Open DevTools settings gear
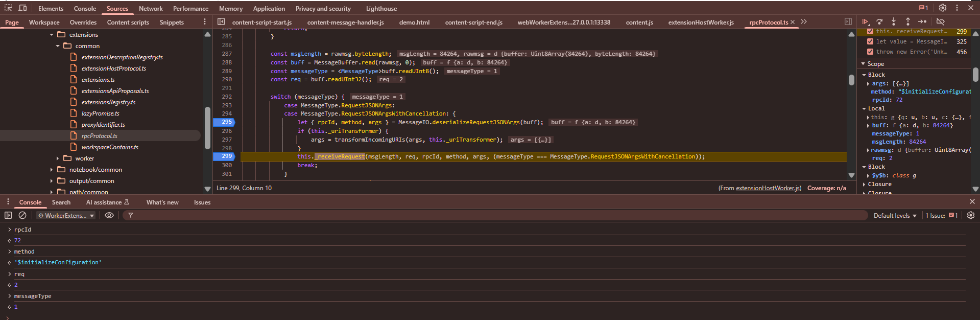 click(x=943, y=8)
